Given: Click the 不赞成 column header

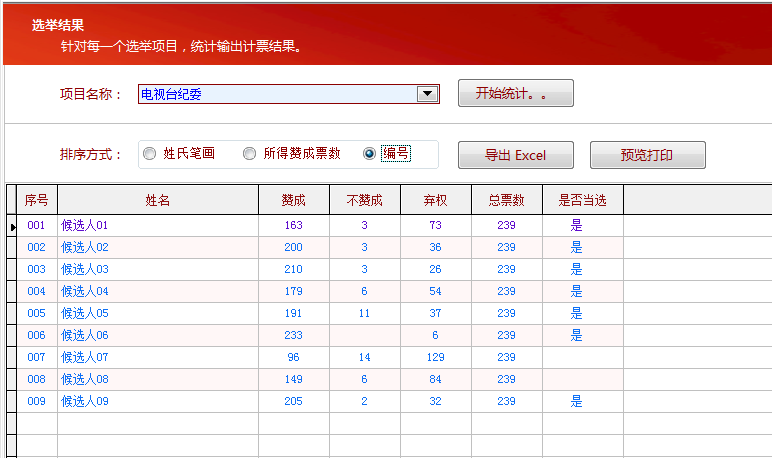Looking at the screenshot, I should pos(365,200).
